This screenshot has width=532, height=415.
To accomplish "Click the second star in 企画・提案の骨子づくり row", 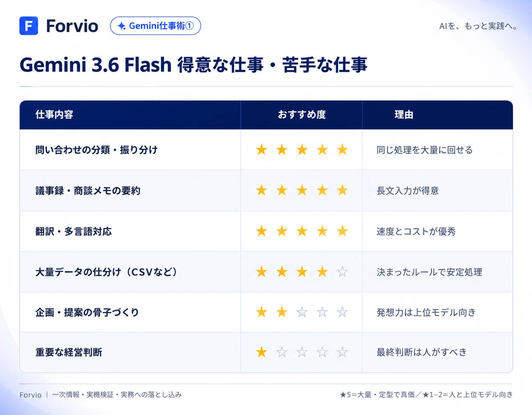I will click(x=282, y=312).
